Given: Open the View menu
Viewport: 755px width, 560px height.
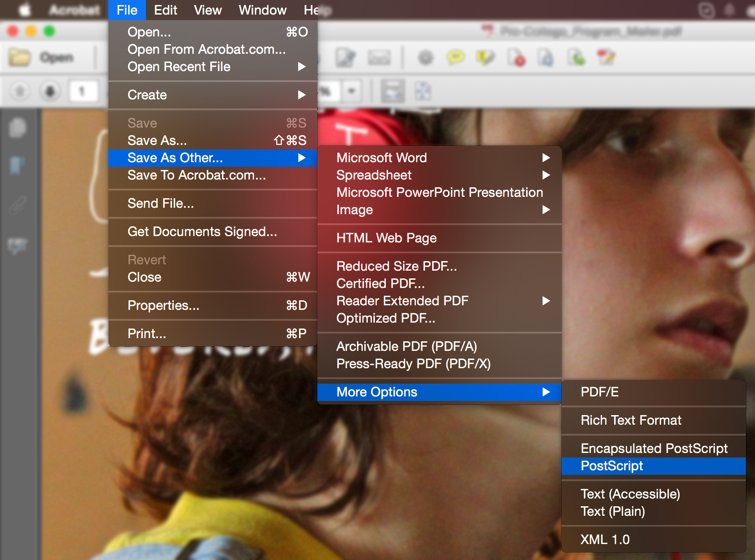Looking at the screenshot, I should [208, 10].
